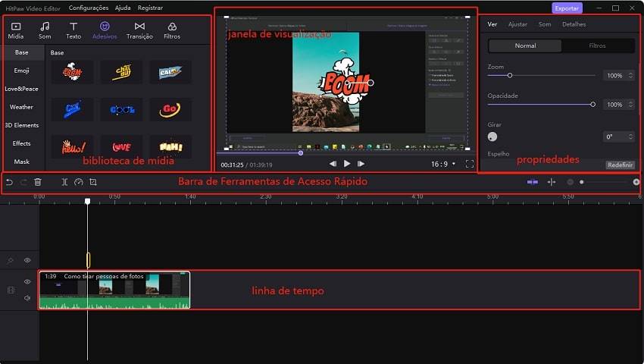Click the undo arrow in the quick toolbar
Image resolution: width=644 pixels, height=364 pixels.
(x=9, y=182)
